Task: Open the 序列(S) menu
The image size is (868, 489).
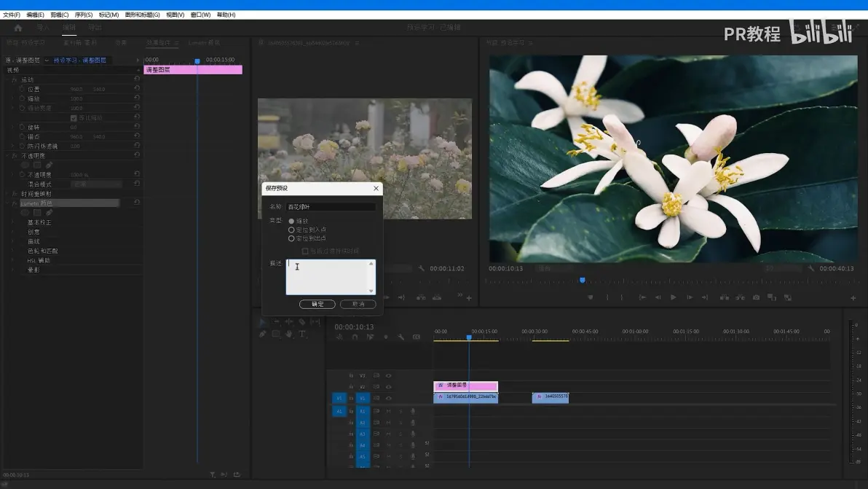Action: point(84,15)
